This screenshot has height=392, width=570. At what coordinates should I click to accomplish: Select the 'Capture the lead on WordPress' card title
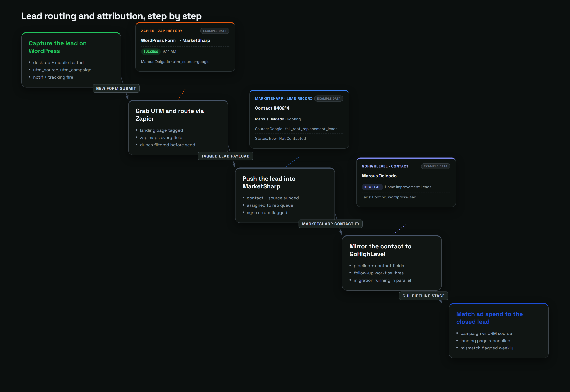[58, 47]
